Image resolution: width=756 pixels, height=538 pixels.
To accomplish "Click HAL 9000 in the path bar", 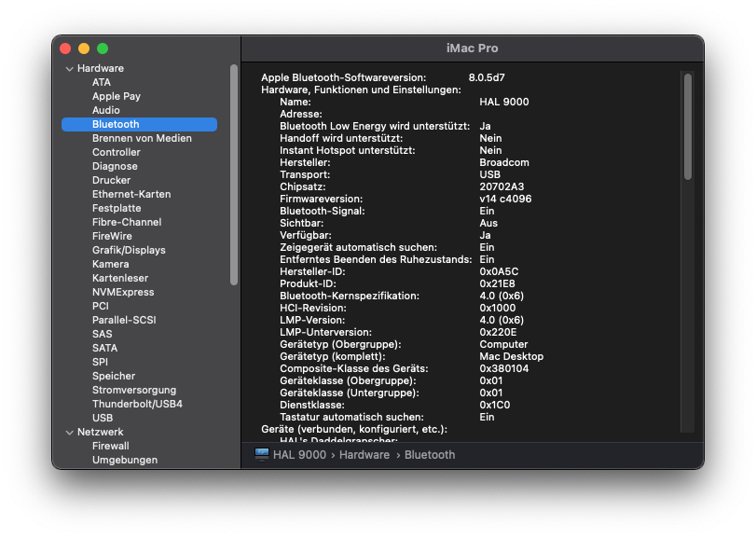I will [298, 455].
